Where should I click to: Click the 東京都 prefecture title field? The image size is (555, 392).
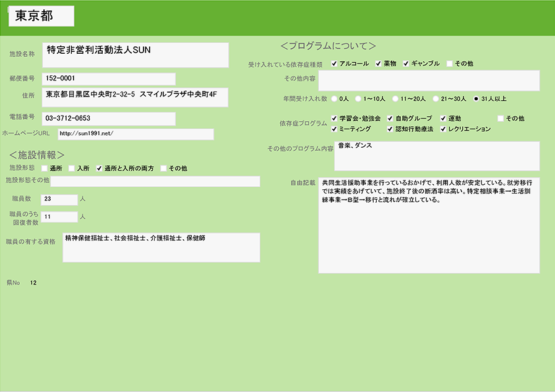click(41, 17)
